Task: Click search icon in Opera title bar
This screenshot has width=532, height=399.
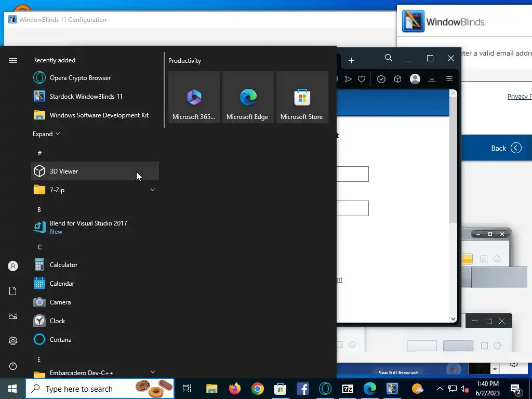Action: click(389, 58)
